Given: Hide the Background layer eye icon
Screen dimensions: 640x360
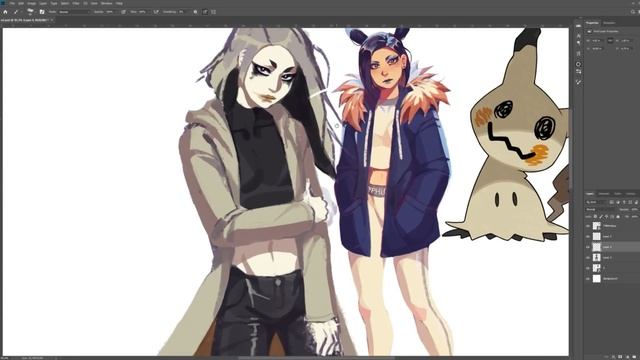Looking at the screenshot, I should [x=588, y=279].
